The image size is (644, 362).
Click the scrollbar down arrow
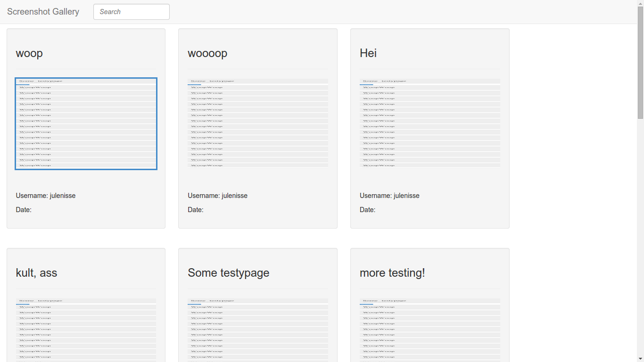tap(640, 359)
